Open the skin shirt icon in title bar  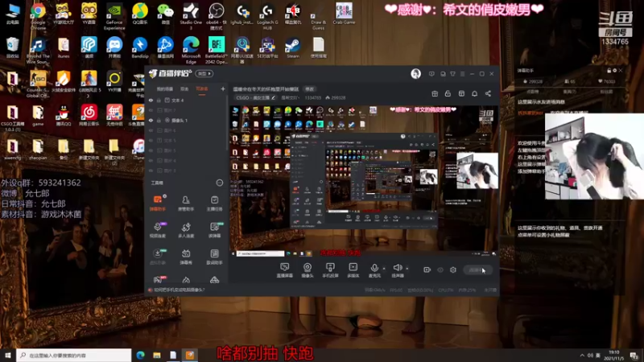point(452,74)
